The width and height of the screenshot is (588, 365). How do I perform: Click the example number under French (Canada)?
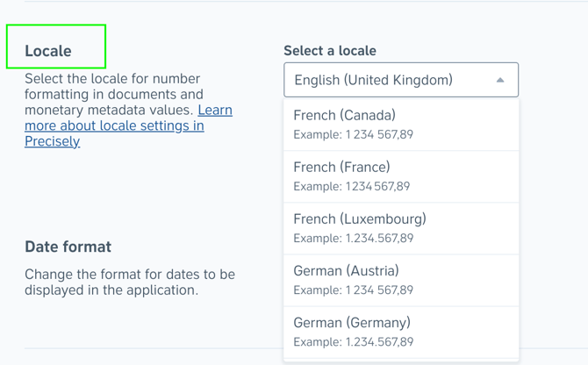pos(379,134)
